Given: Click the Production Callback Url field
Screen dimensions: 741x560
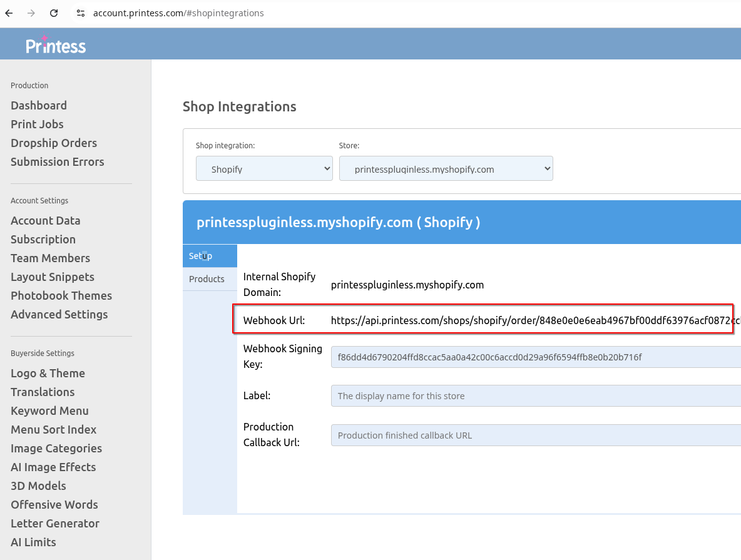Looking at the screenshot, I should (501, 435).
